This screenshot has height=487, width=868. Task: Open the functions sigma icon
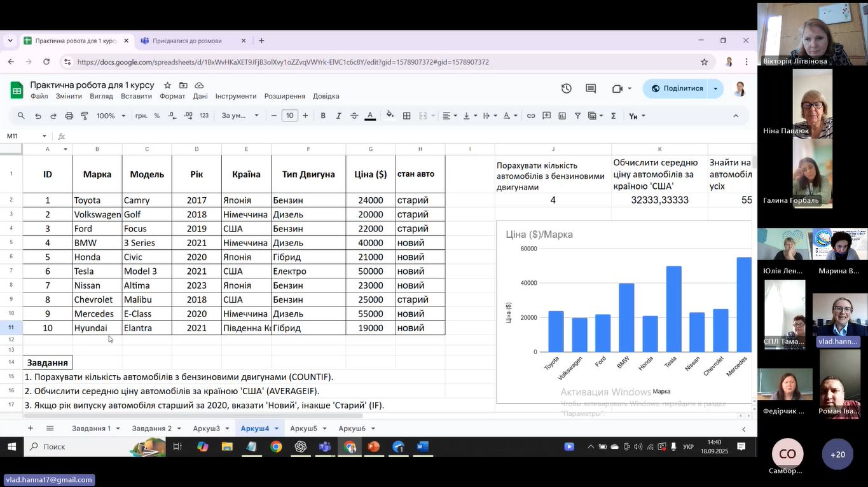coord(613,116)
